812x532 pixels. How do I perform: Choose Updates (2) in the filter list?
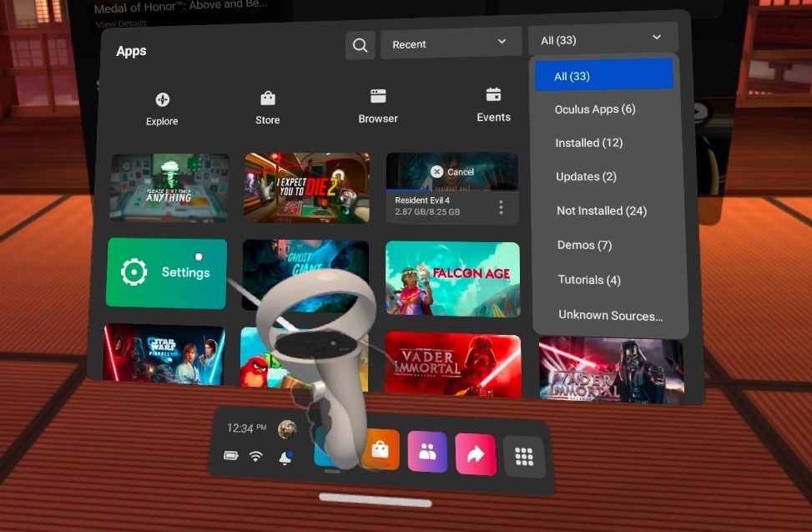(586, 176)
